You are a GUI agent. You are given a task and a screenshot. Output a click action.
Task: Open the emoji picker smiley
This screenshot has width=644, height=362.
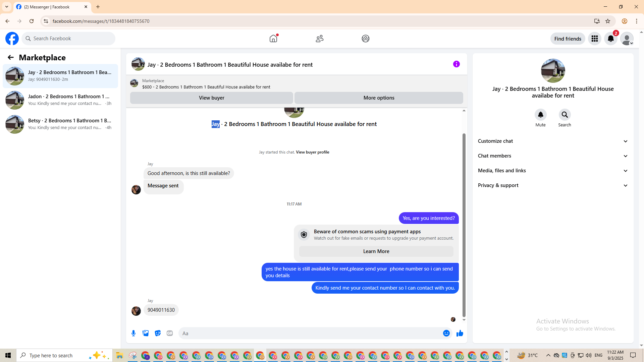click(446, 333)
